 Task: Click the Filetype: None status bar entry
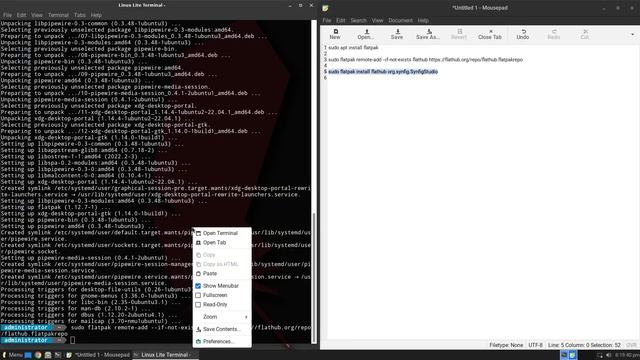pos(506,345)
